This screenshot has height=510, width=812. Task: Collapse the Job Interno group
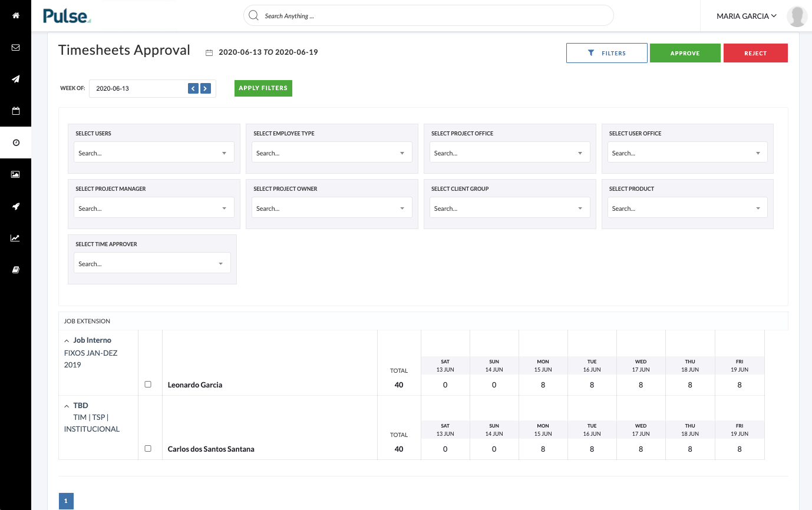pyautogui.click(x=67, y=340)
